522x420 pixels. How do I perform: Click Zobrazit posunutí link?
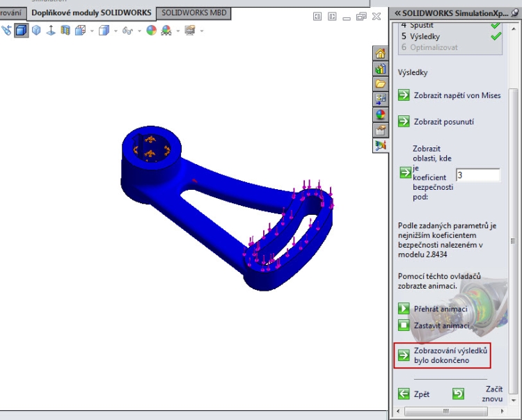click(444, 122)
